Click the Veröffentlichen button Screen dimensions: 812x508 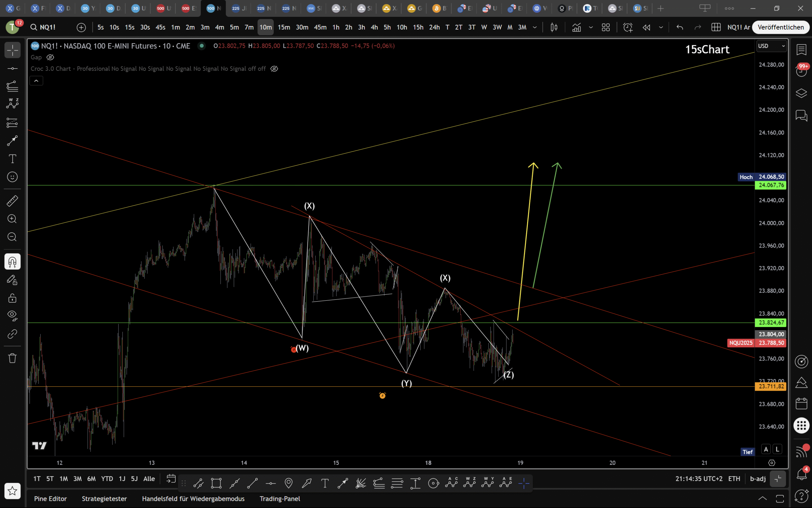click(x=780, y=27)
